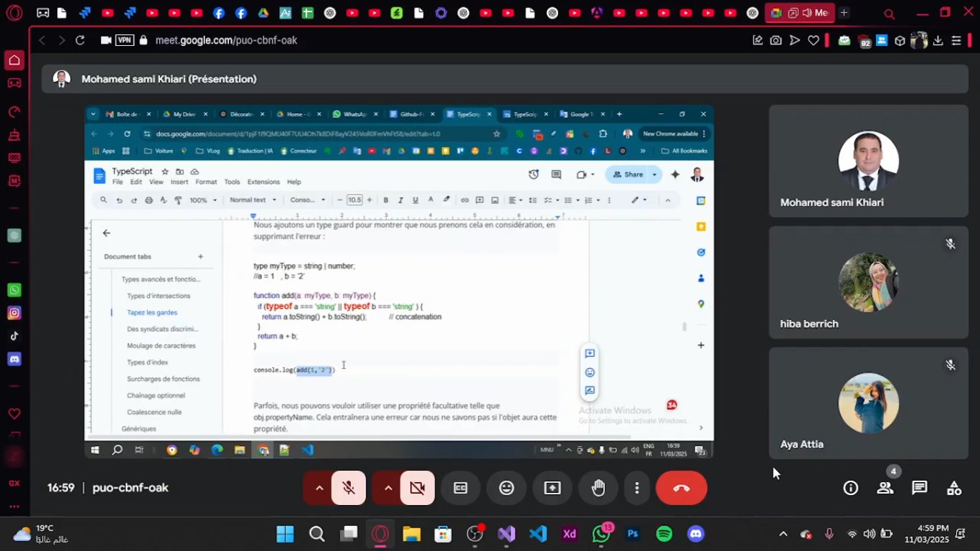Open more options three-dot menu in Meet
The width and height of the screenshot is (980, 551).
coord(636,488)
